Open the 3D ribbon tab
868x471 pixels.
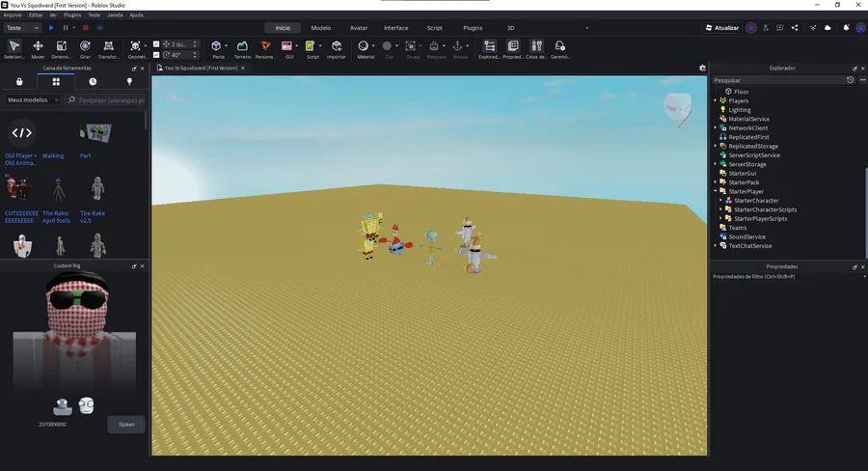(x=510, y=28)
